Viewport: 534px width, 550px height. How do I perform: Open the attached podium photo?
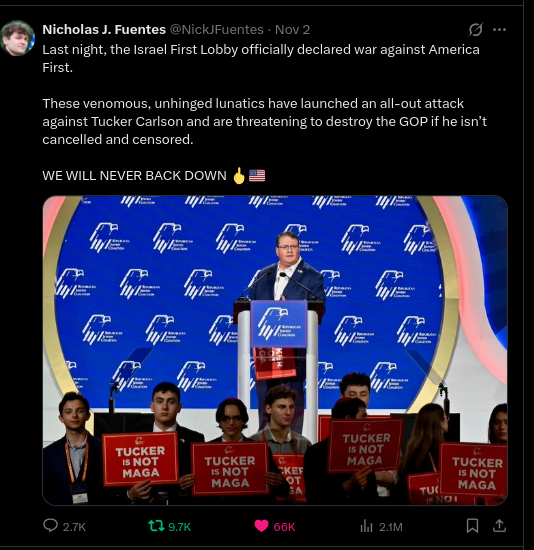click(x=275, y=350)
